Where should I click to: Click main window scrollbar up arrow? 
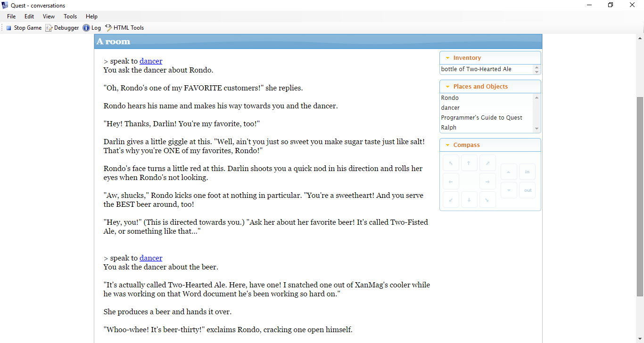click(x=640, y=38)
